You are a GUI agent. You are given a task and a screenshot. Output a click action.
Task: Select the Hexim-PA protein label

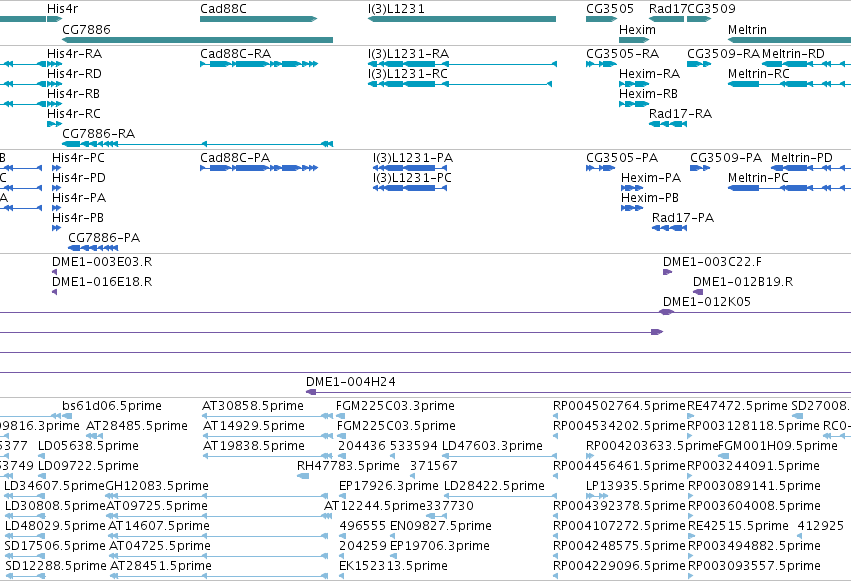[x=651, y=178]
